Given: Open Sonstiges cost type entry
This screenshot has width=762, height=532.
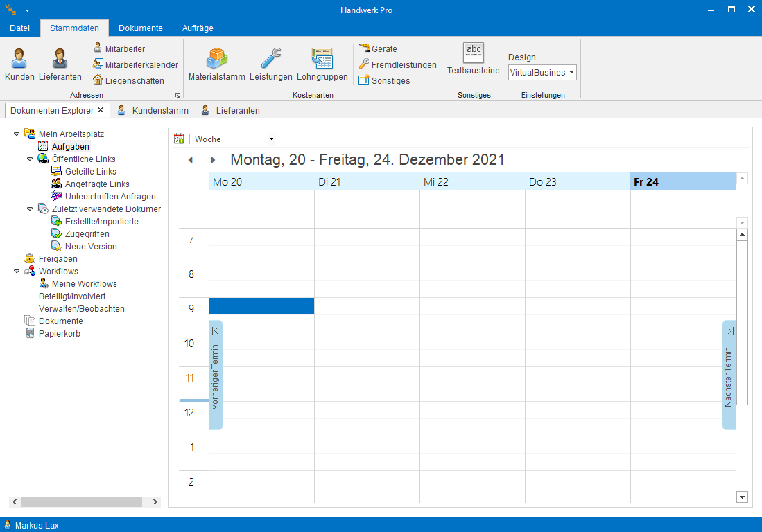Looking at the screenshot, I should 384,80.
